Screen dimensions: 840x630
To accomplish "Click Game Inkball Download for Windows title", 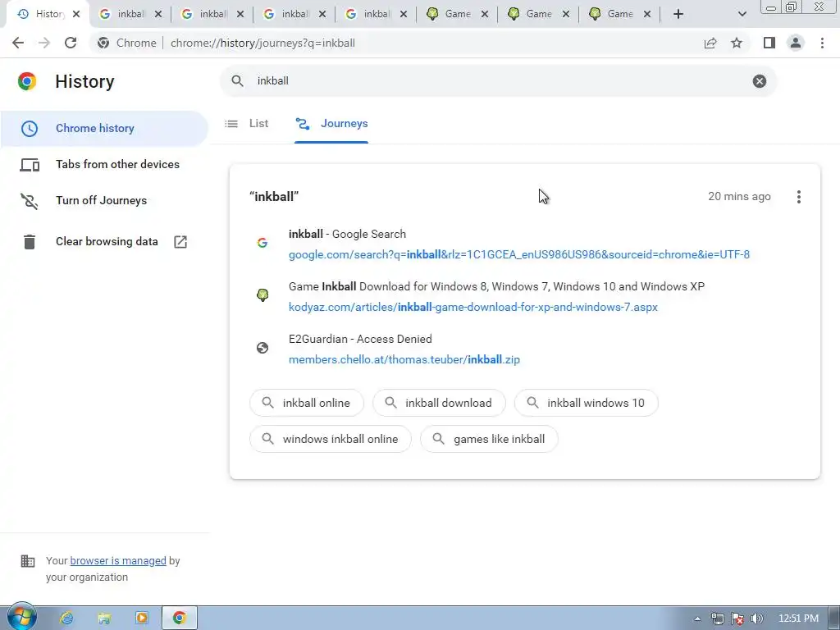I will (x=496, y=286).
